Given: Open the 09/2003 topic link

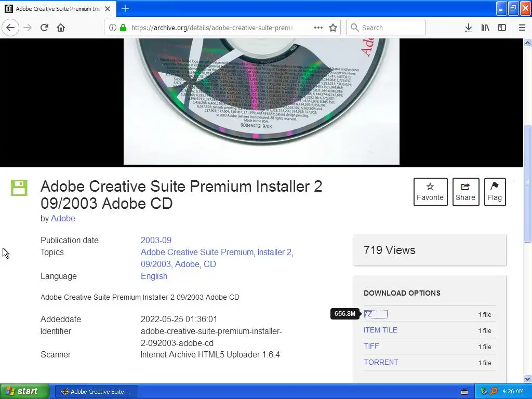Looking at the screenshot, I should point(156,264).
